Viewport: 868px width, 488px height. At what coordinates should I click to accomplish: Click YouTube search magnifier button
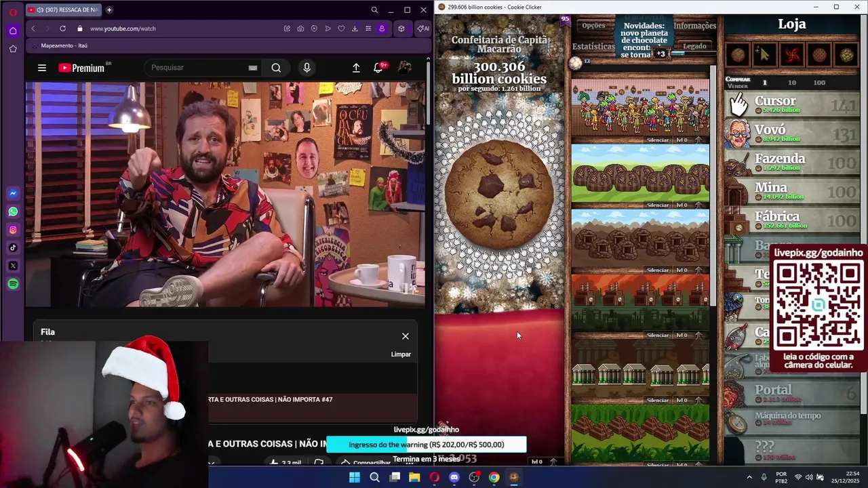coord(276,68)
